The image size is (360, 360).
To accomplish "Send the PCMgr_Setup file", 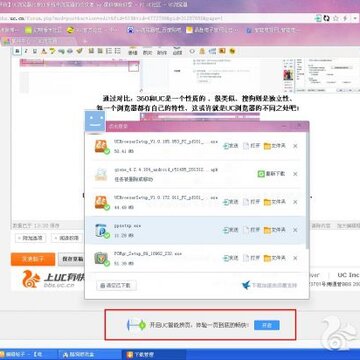I will pyautogui.click(x=231, y=258).
